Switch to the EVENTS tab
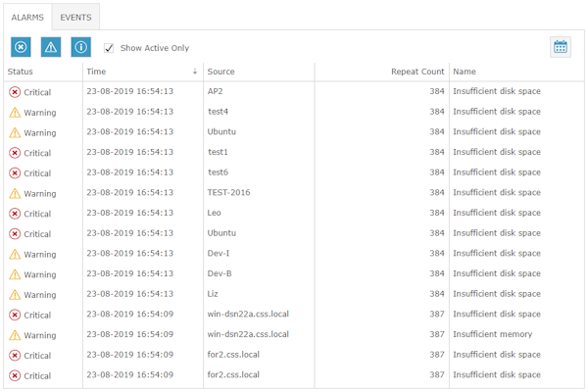 coord(75,18)
